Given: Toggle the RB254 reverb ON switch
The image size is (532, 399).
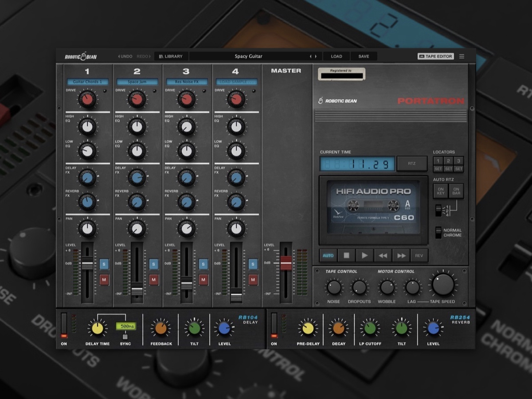Looking at the screenshot, I should point(274,325).
